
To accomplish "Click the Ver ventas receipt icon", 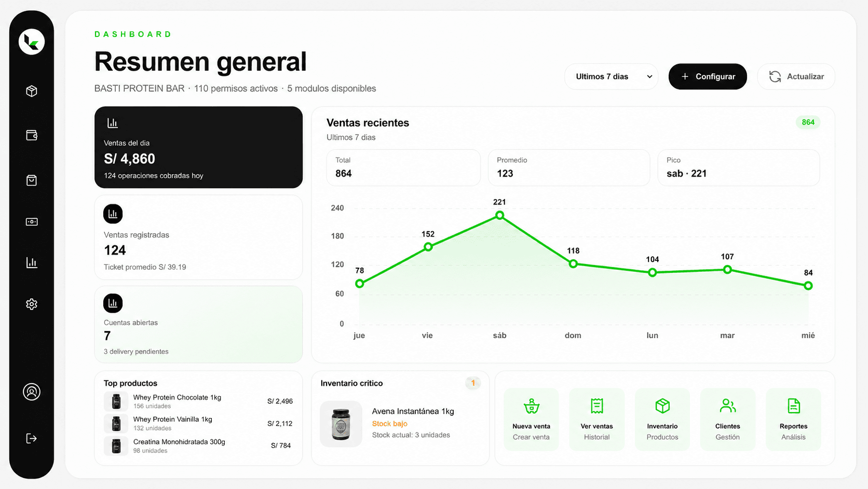I will (597, 406).
